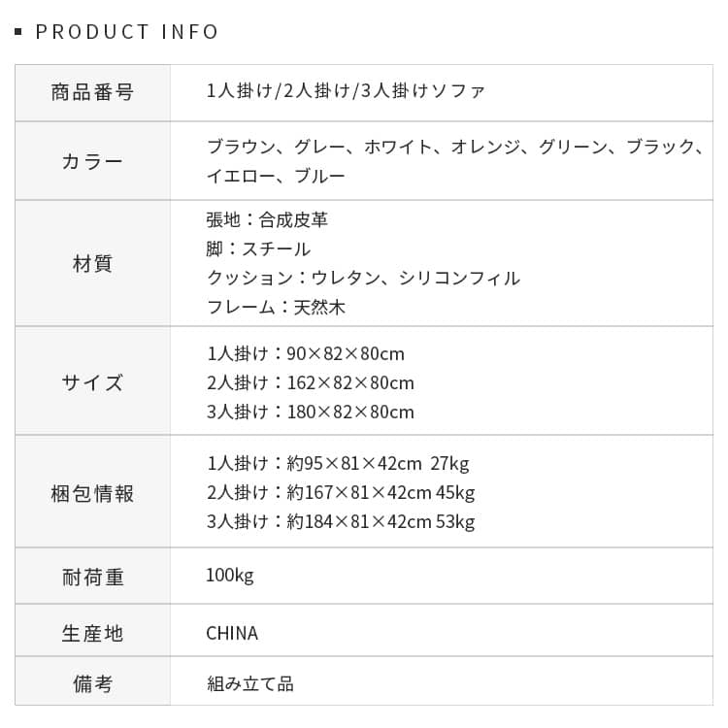Click the 1人掛け/2人掛け/3人掛けソファ value
This screenshot has width=728, height=728.
(x=347, y=91)
